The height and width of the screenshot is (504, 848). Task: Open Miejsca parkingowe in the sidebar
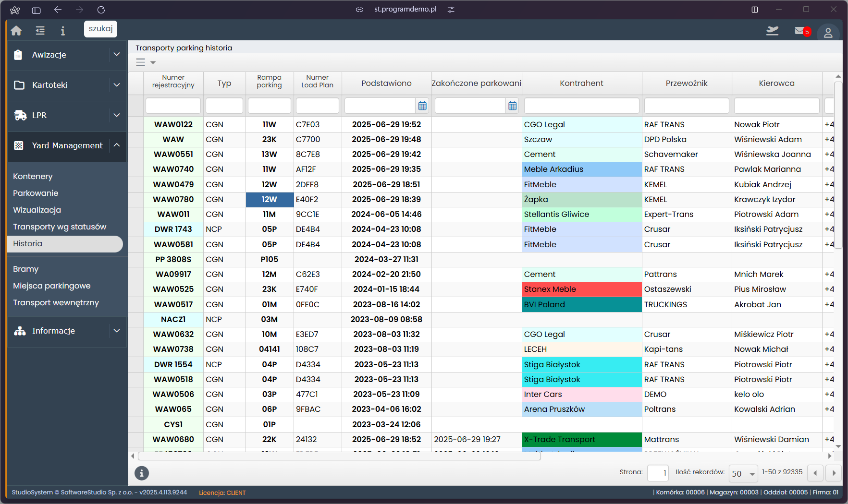52,286
